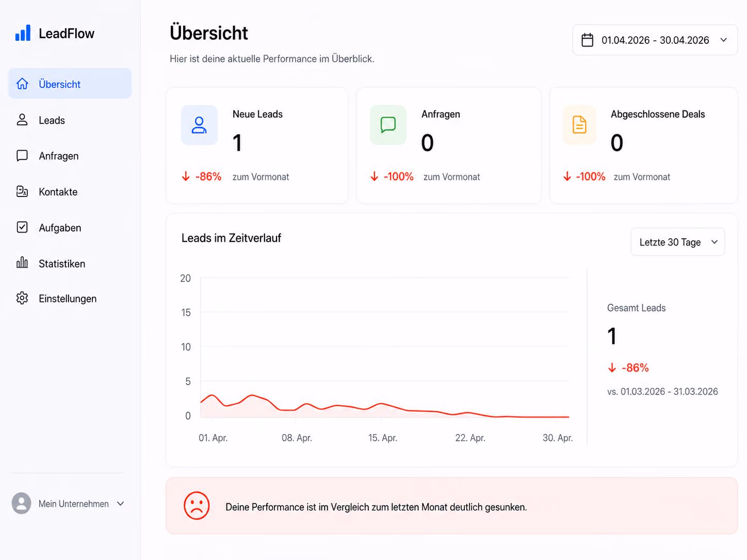Click the Anfragen card title
Screen dimensions: 747x560
tap(441, 114)
